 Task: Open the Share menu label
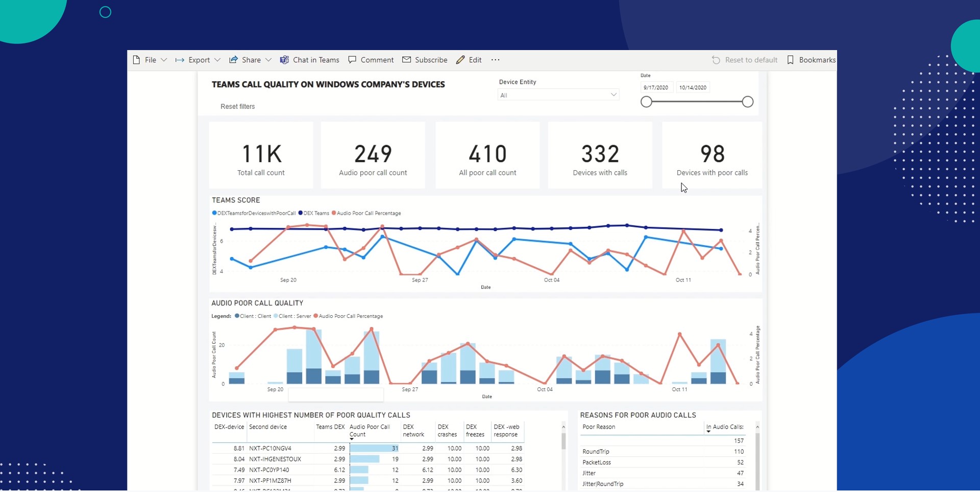pos(251,60)
